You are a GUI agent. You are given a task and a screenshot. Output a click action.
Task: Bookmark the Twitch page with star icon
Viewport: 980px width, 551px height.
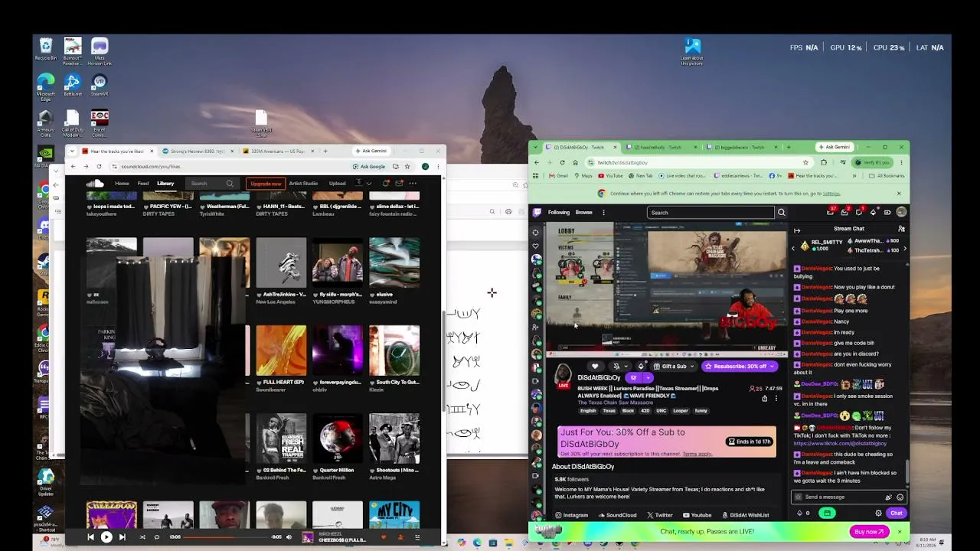(x=805, y=162)
